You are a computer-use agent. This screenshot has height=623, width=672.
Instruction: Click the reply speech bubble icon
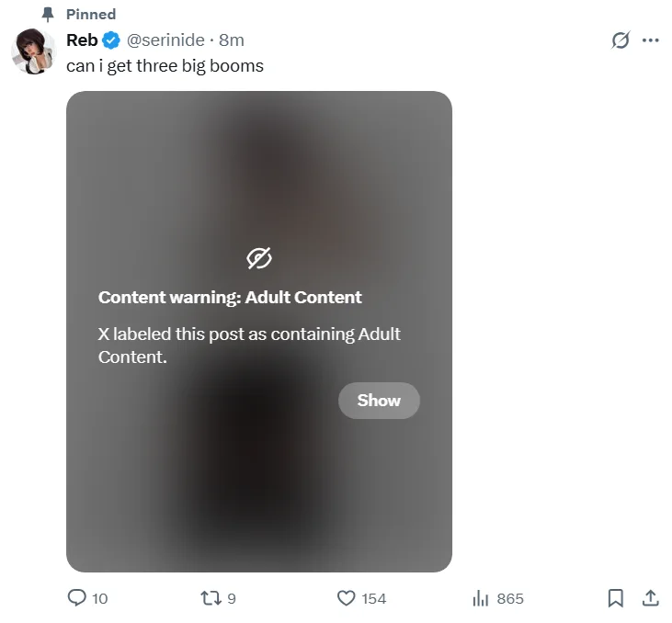(77, 598)
